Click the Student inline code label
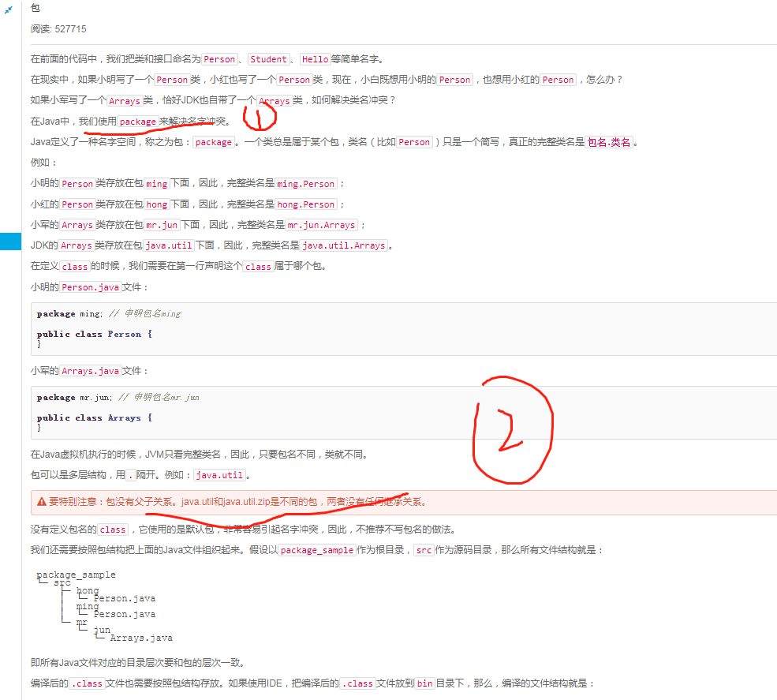Screen dimensions: 777x700 (268, 59)
